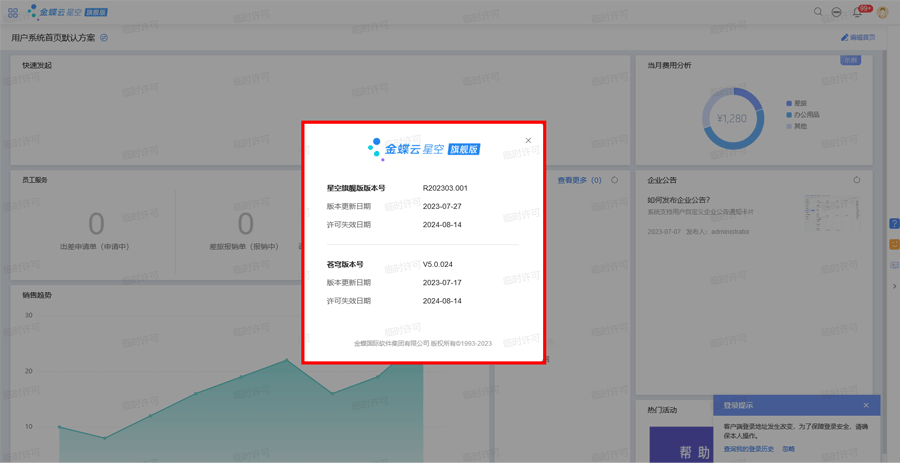Refresh the 企业公告 card
The height and width of the screenshot is (463, 900).
(857, 180)
